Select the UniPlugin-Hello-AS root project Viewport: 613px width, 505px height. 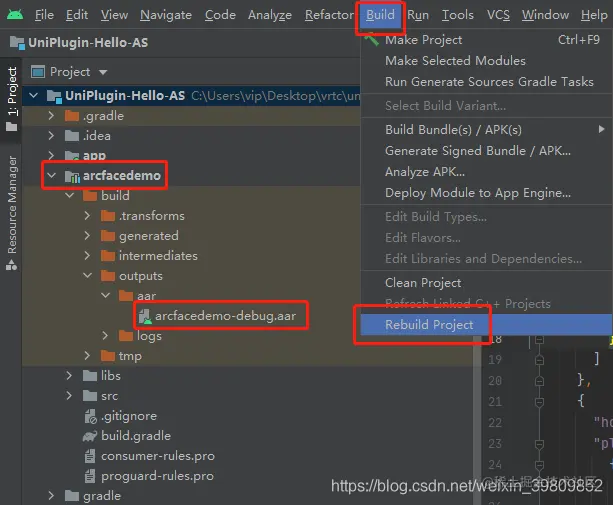point(125,95)
